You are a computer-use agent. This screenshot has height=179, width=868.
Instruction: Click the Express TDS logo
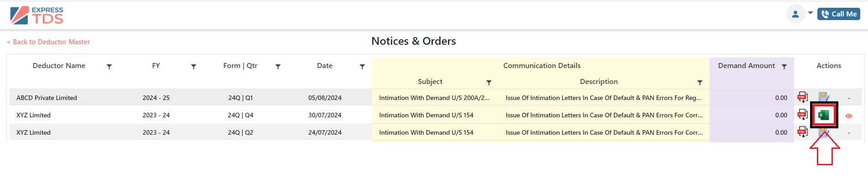coord(37,16)
